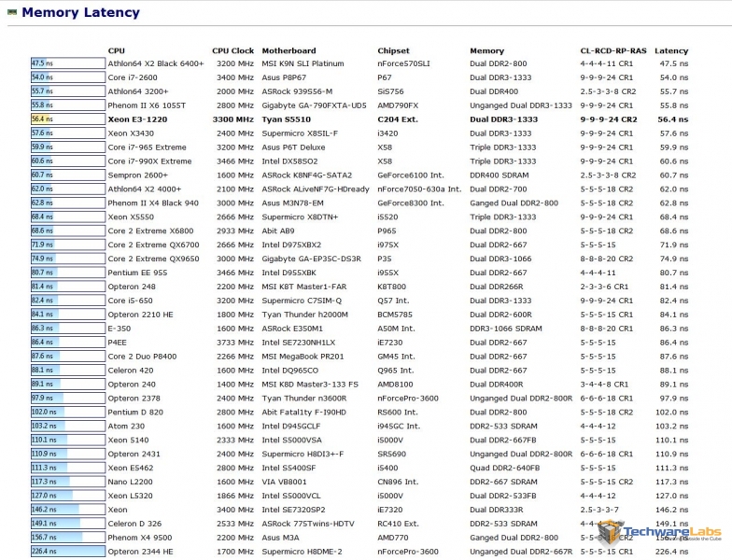732x560 pixels.
Task: Click the Motherboard column header
Action: 289,50
